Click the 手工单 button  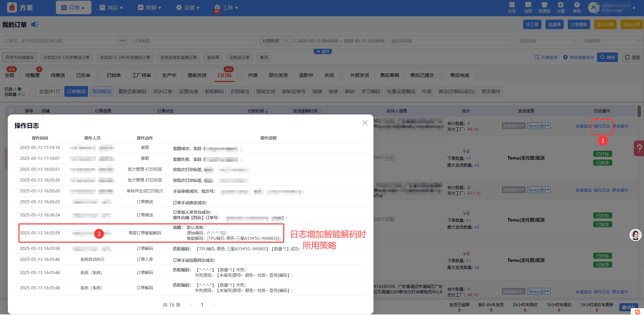click(x=532, y=24)
